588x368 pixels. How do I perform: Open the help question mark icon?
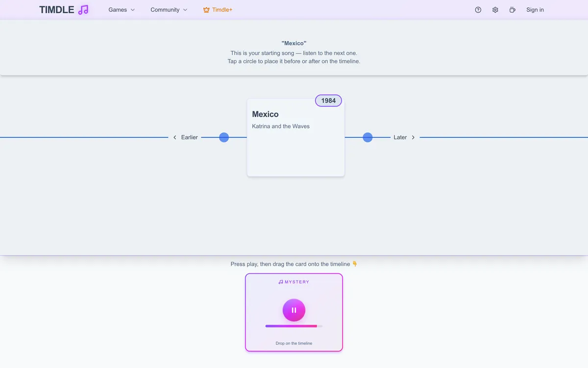[478, 10]
